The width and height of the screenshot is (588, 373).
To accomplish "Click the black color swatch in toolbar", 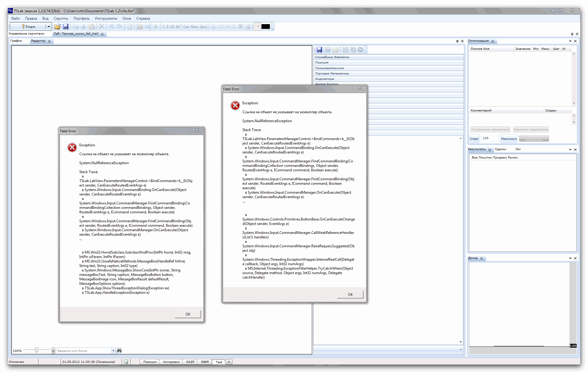I will (x=265, y=27).
